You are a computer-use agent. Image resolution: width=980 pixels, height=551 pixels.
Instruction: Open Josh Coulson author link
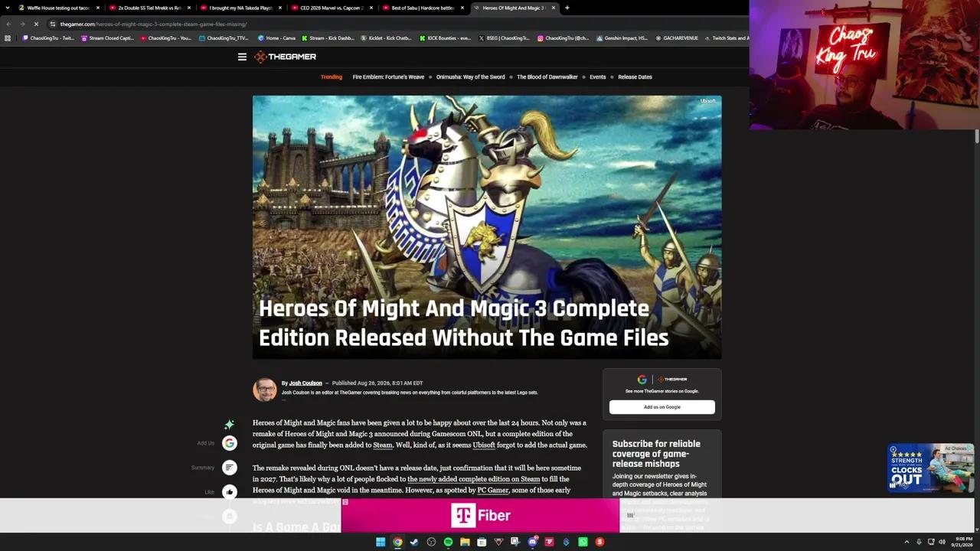[305, 383]
